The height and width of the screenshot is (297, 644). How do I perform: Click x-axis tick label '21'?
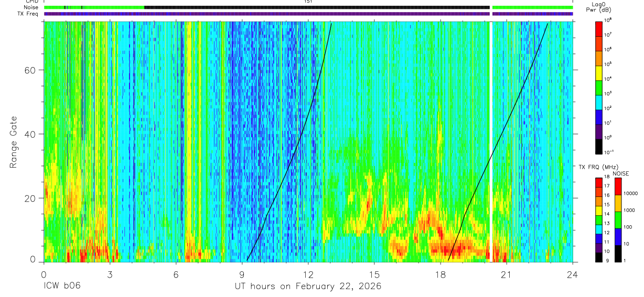click(507, 274)
